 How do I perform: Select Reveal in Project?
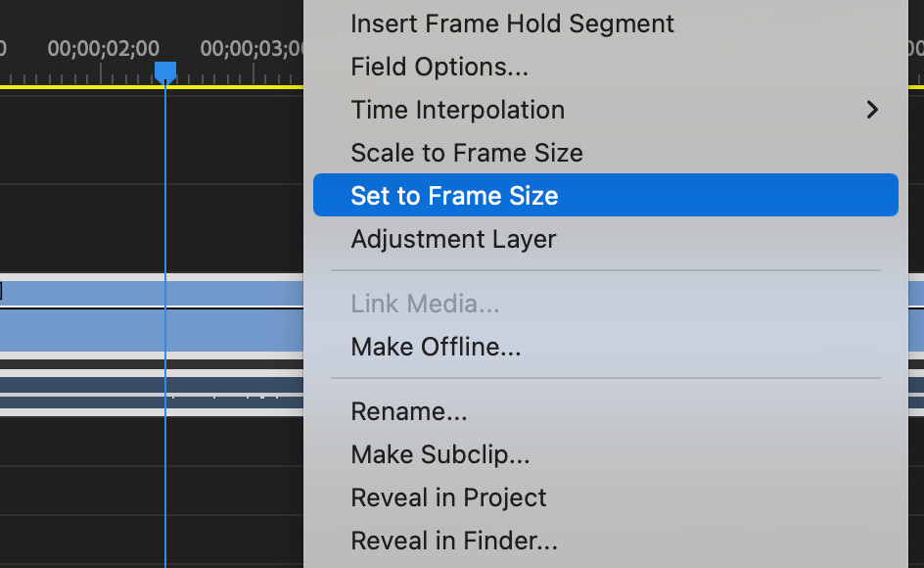click(x=448, y=497)
